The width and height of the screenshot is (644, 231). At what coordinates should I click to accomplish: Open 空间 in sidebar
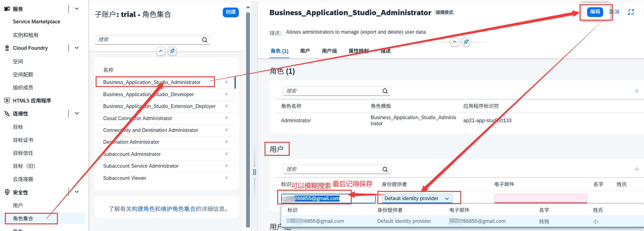[18, 62]
